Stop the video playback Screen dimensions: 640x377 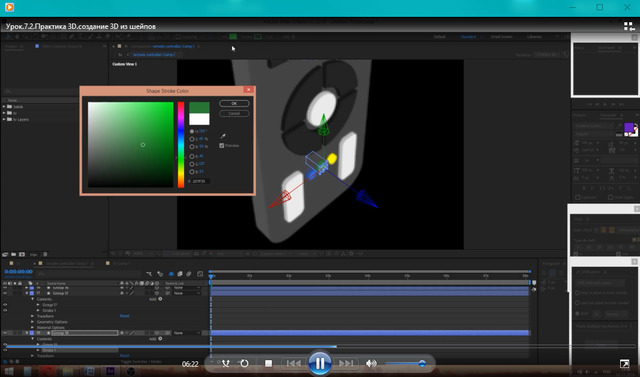[x=268, y=363]
